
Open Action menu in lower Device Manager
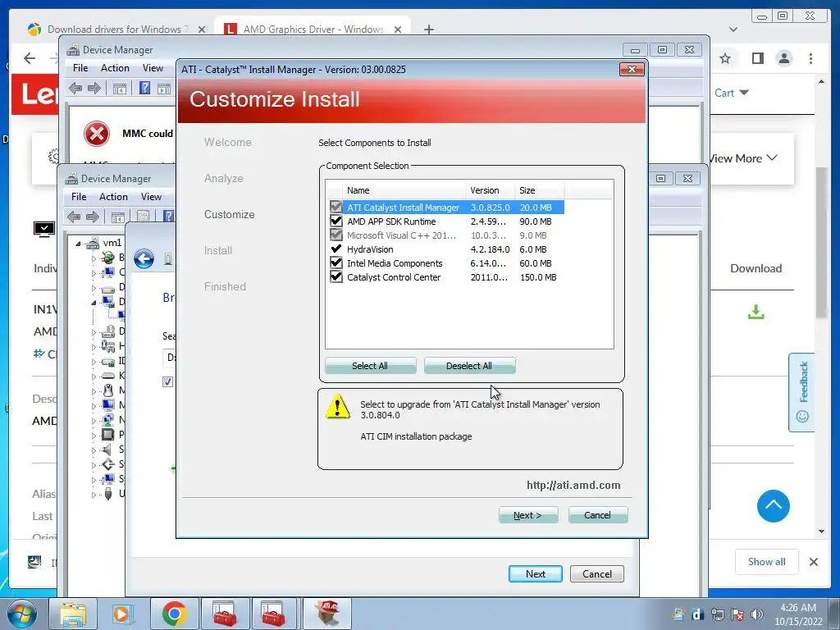click(113, 197)
